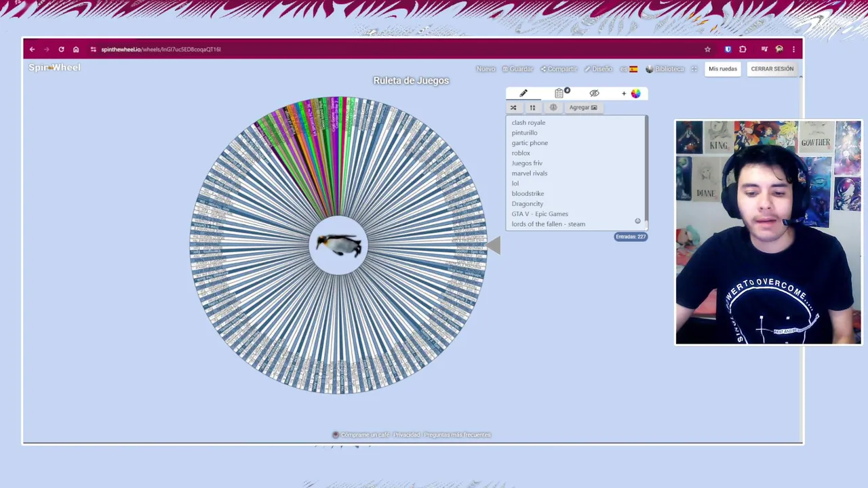Create a new wheel with Nuevo
This screenshot has width=868, height=488.
point(486,69)
